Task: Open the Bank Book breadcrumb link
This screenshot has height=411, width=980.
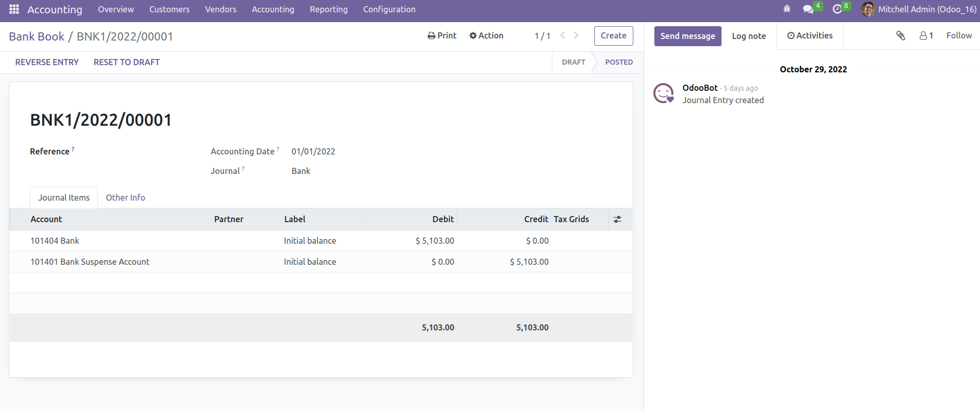Action: pos(36,36)
